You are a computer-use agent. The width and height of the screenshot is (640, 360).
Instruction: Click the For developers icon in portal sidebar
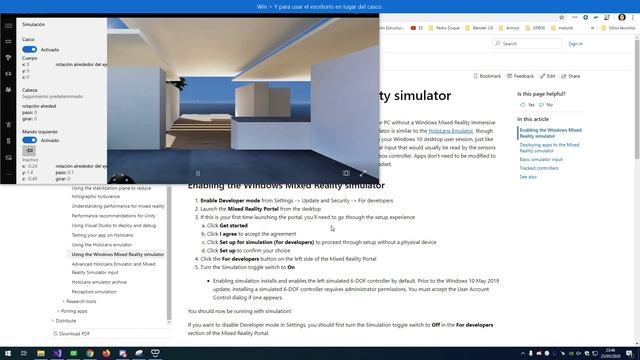(9, 141)
